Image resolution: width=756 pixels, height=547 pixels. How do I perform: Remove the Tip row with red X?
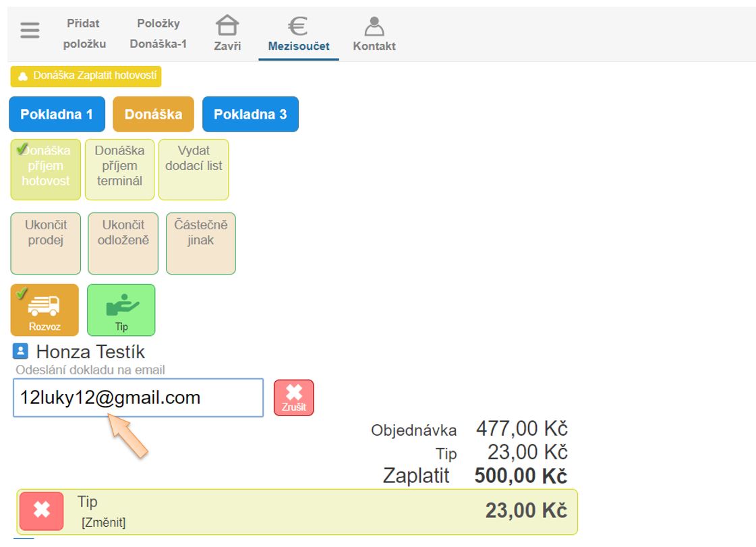[42, 511]
